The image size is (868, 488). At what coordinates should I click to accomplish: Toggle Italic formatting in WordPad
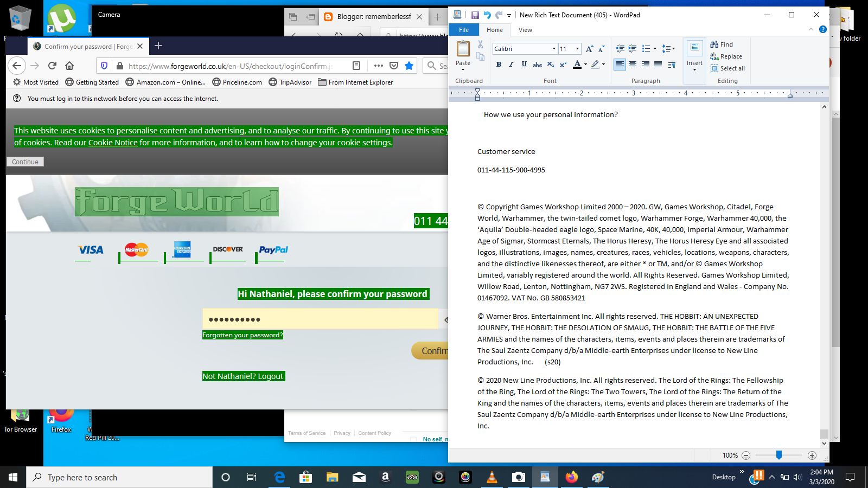point(511,65)
